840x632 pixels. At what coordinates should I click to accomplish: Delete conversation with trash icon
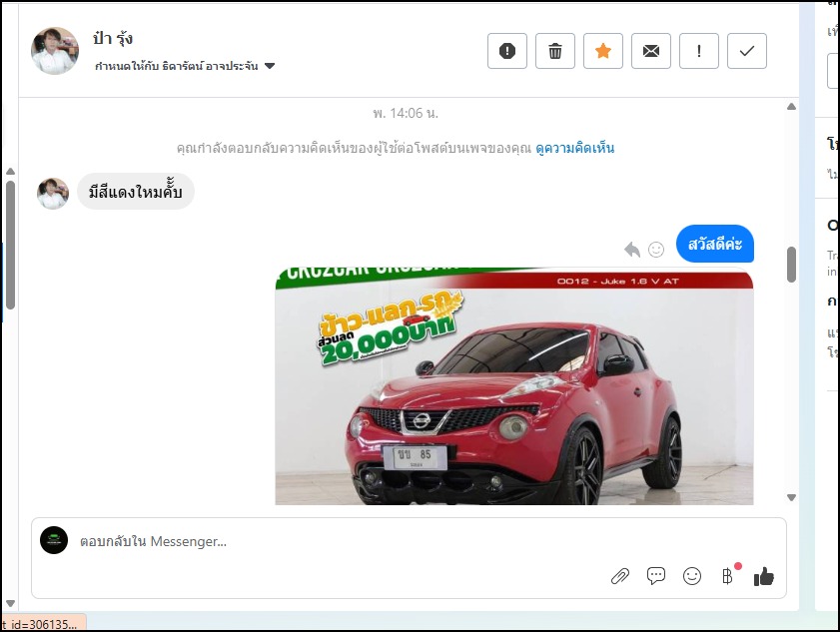[555, 51]
